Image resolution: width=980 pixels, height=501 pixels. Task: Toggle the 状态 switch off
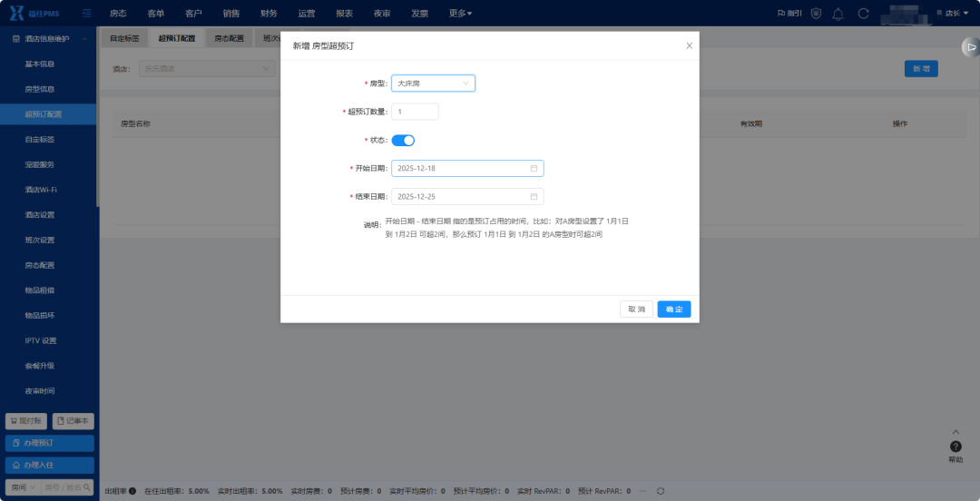coord(403,140)
